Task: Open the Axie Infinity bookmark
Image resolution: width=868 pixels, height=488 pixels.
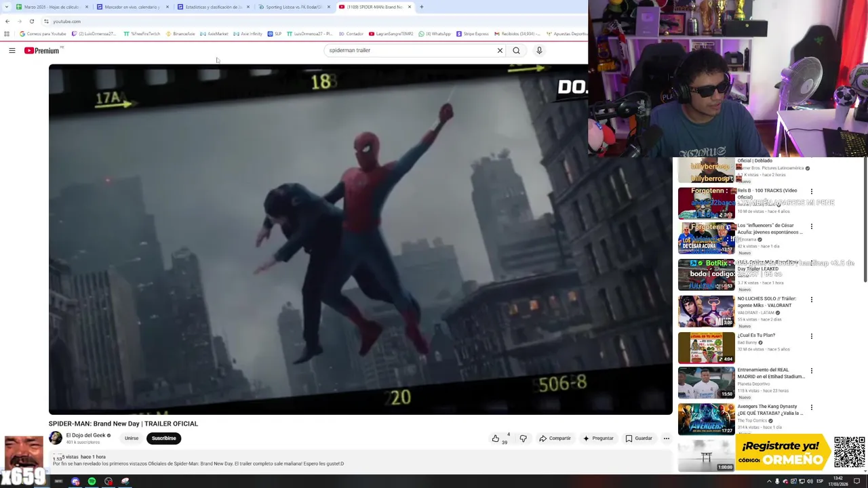Action: point(248,33)
